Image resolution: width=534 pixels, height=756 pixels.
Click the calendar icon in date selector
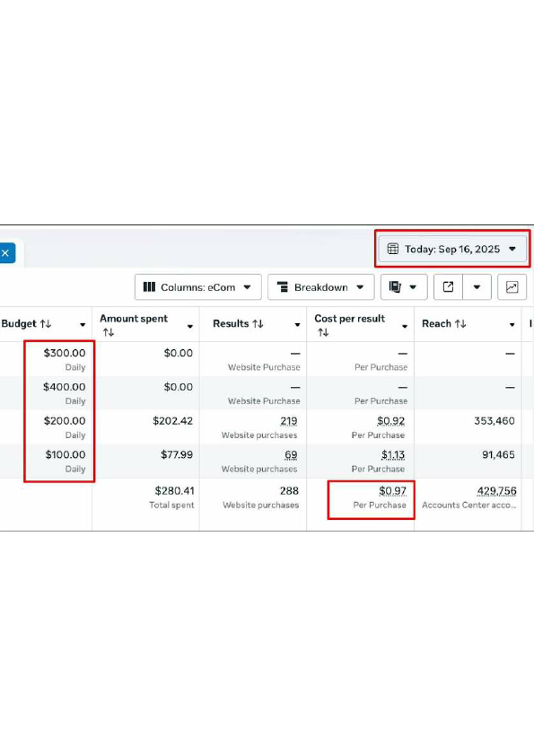pos(393,249)
